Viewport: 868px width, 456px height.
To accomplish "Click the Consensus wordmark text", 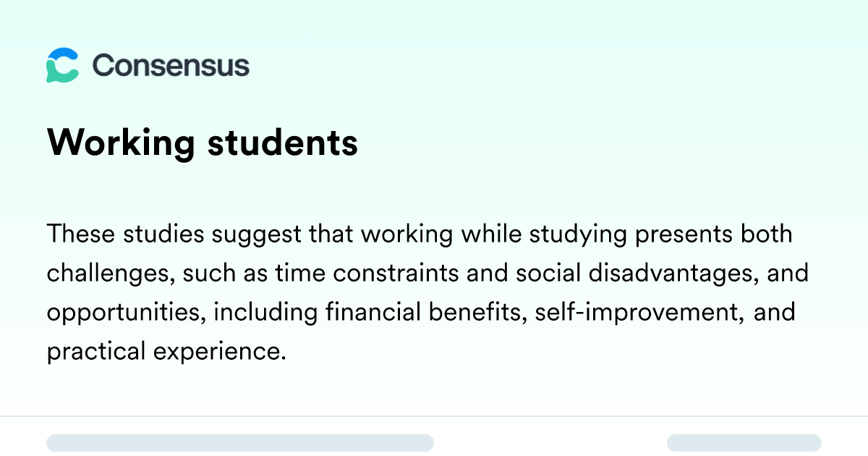I will pyautogui.click(x=171, y=66).
